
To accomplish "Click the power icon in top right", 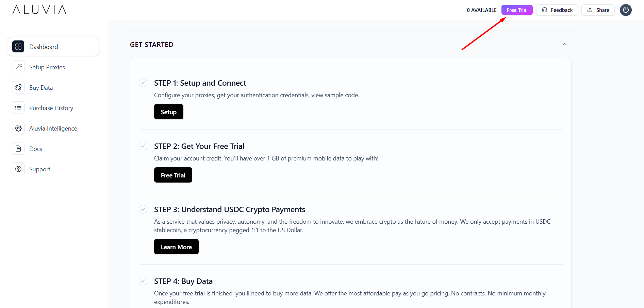I will pos(626,10).
